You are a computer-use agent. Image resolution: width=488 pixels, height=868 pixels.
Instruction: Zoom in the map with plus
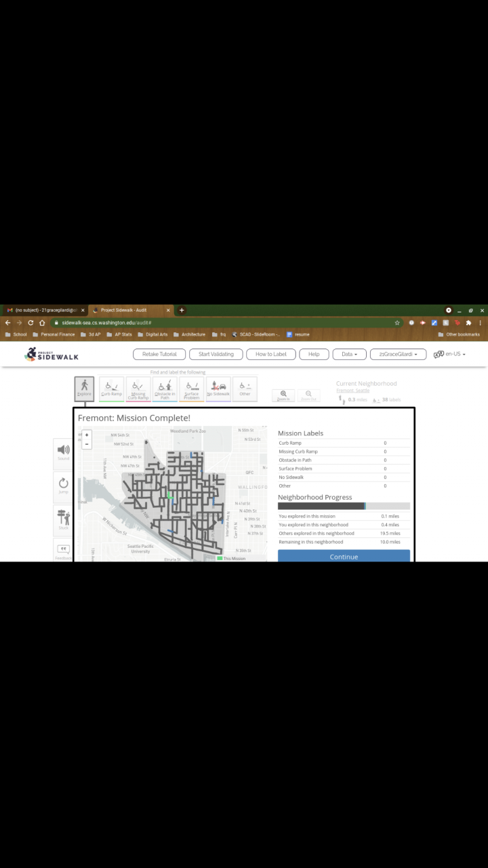pos(87,435)
